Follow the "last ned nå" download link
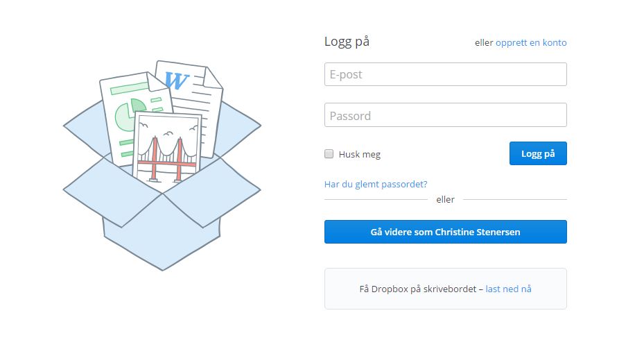 click(508, 289)
